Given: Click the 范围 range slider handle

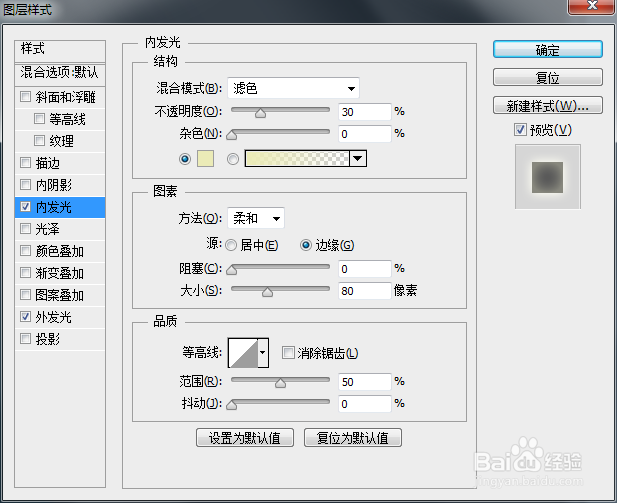Looking at the screenshot, I should [x=280, y=383].
